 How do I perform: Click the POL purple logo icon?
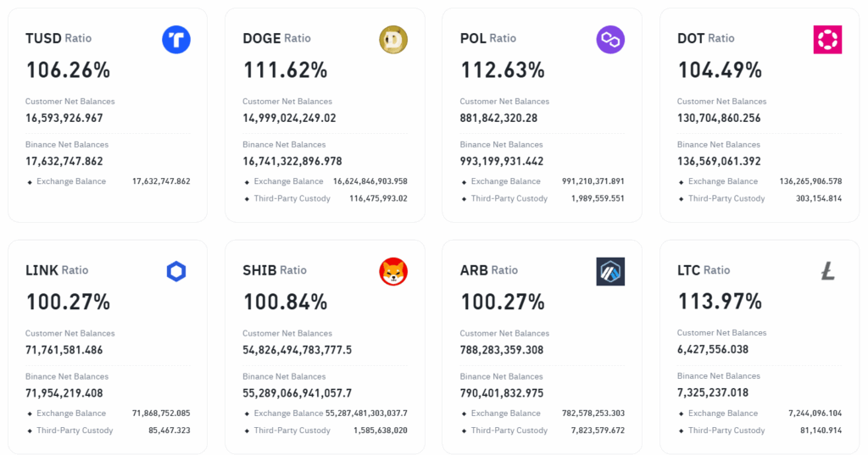[610, 40]
